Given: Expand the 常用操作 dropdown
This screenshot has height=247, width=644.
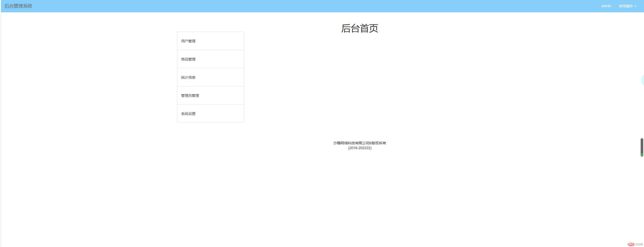Looking at the screenshot, I should pyautogui.click(x=627, y=6).
